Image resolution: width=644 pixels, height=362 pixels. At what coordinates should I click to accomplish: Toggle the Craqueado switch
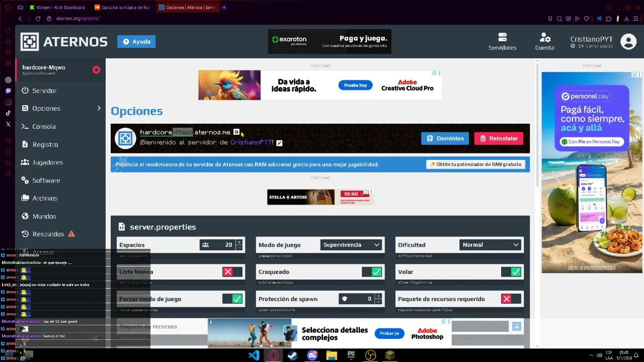[372, 272]
